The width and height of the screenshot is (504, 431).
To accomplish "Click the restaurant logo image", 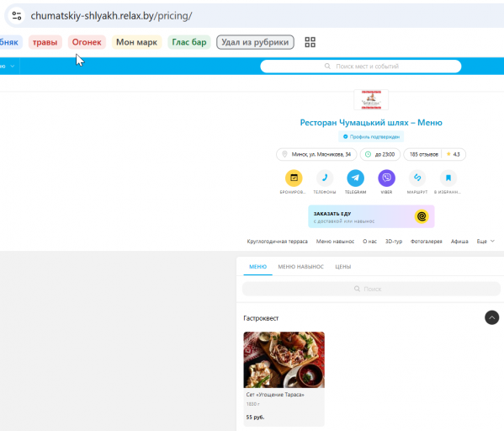I will coord(371,99).
